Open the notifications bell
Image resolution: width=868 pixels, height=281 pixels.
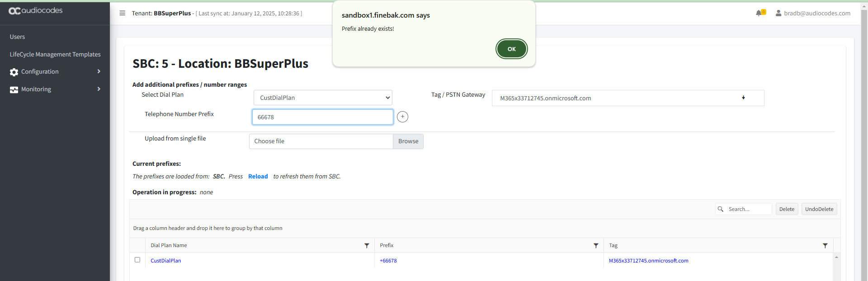coord(759,13)
